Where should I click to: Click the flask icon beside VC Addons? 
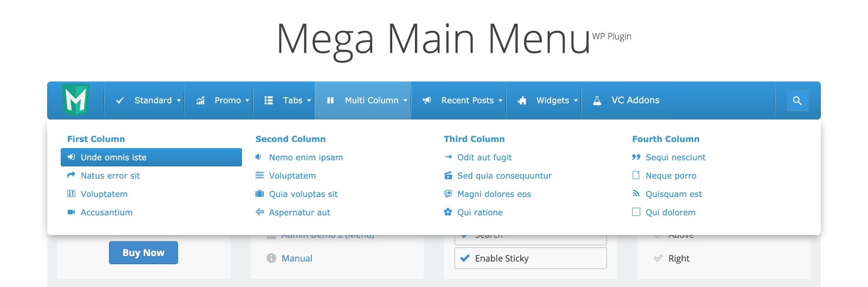[597, 100]
